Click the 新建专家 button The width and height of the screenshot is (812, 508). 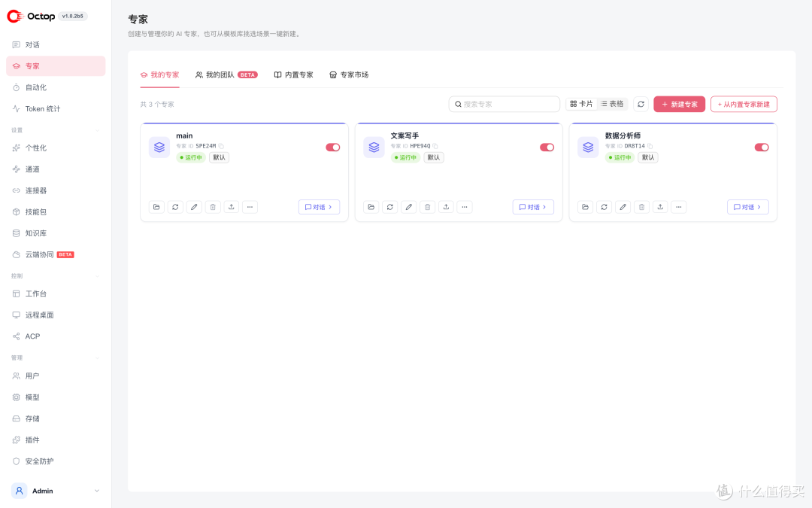pos(680,104)
